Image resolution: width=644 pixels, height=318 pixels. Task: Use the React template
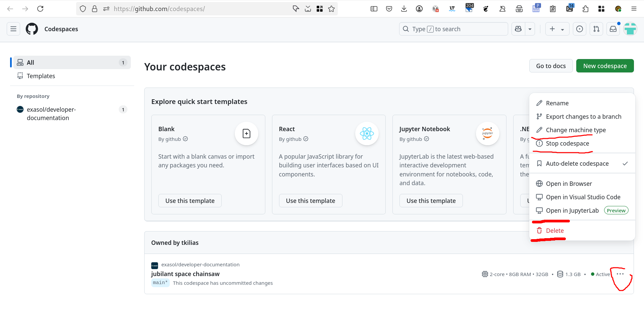click(311, 201)
